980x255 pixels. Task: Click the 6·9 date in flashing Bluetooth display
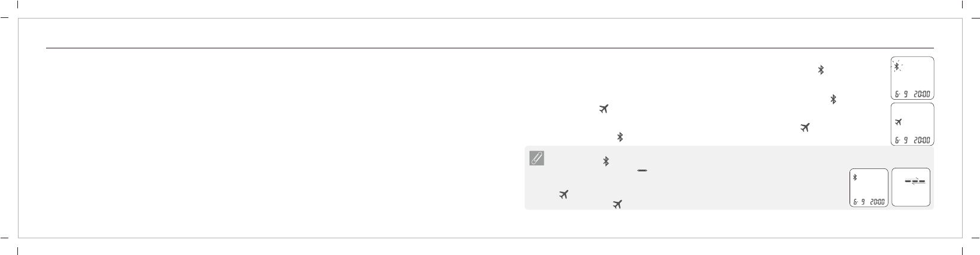[x=901, y=94]
